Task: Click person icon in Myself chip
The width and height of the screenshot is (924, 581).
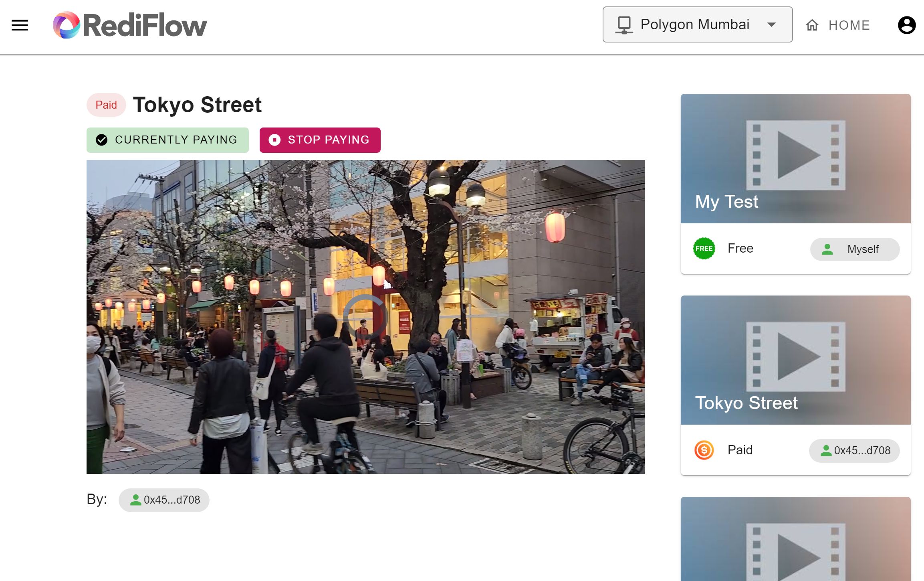Action: coord(827,249)
